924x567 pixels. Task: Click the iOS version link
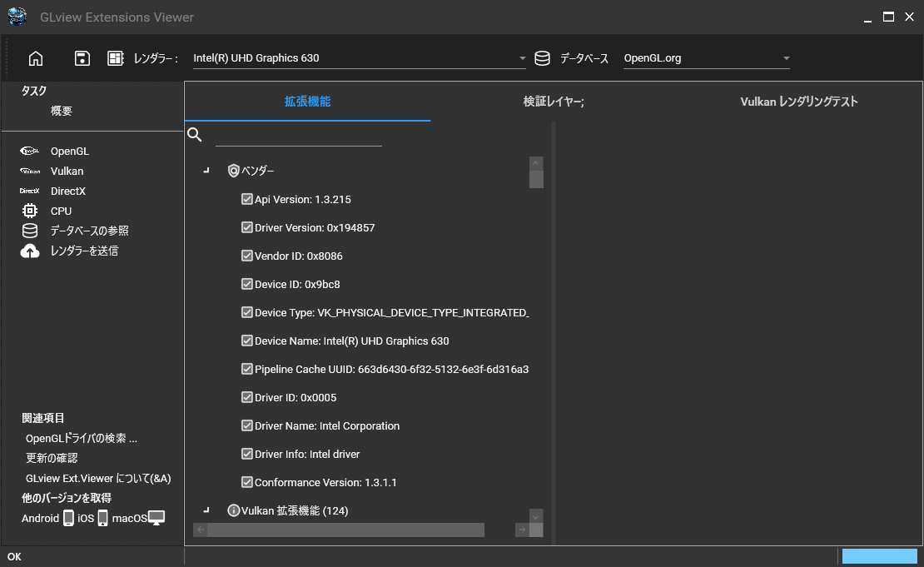click(86, 518)
